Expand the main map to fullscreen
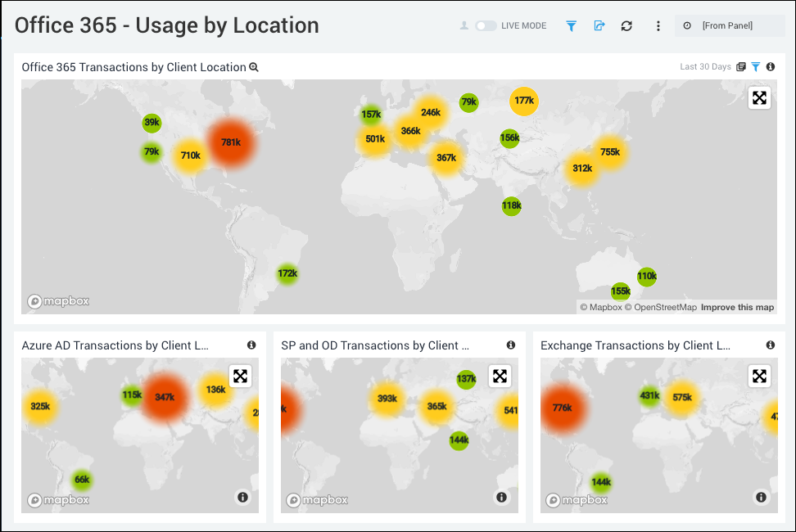The width and height of the screenshot is (796, 532). tap(759, 97)
